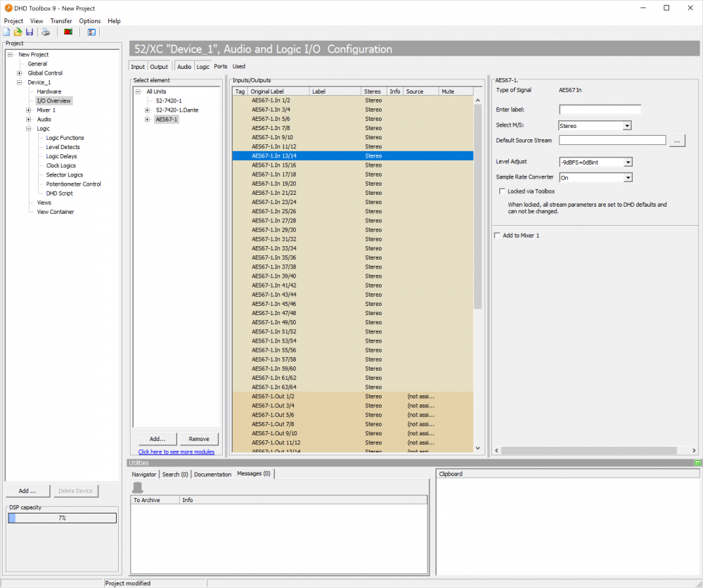Select row AES67-1.In 1/2
Image resolution: width=703 pixels, height=588 pixels.
click(x=352, y=101)
